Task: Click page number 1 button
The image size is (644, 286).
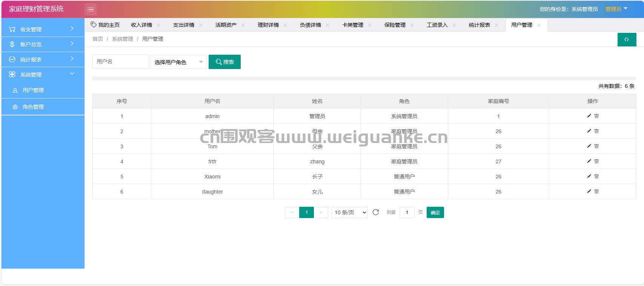Action: (x=306, y=212)
